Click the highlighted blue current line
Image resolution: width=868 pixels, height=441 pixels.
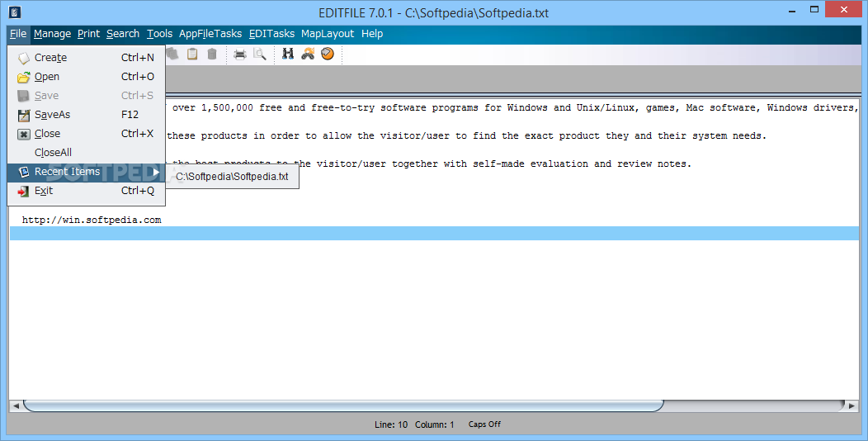click(x=435, y=233)
